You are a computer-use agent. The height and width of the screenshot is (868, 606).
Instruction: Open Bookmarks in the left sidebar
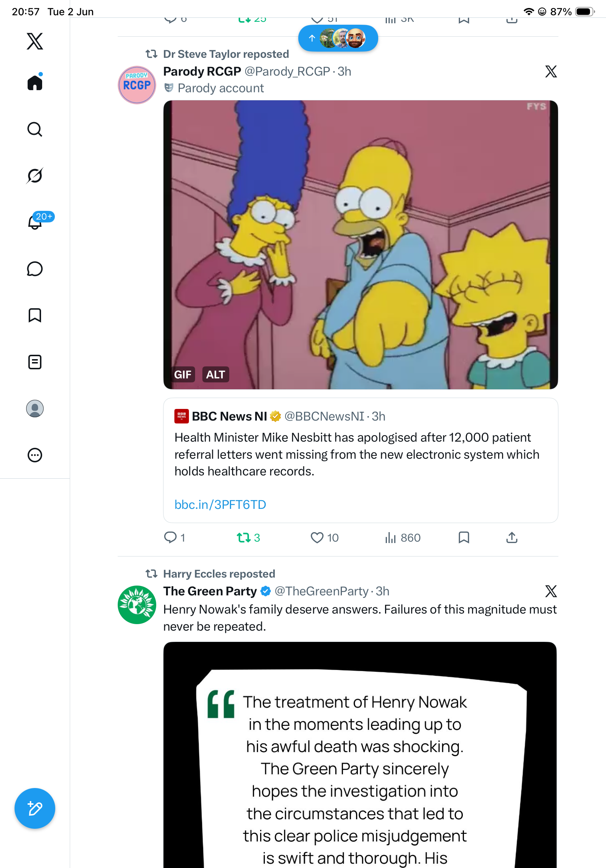(x=35, y=315)
